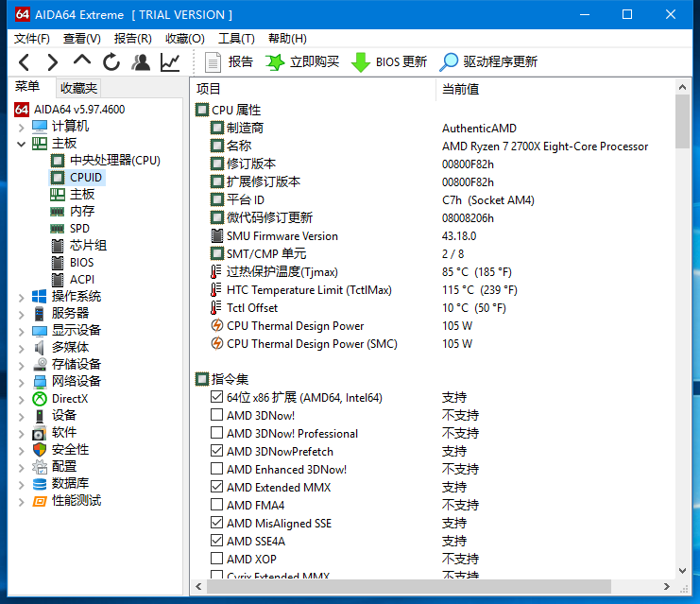Click the BIOS 更新 button
Image resolution: width=700 pixels, height=604 pixels.
[x=389, y=62]
